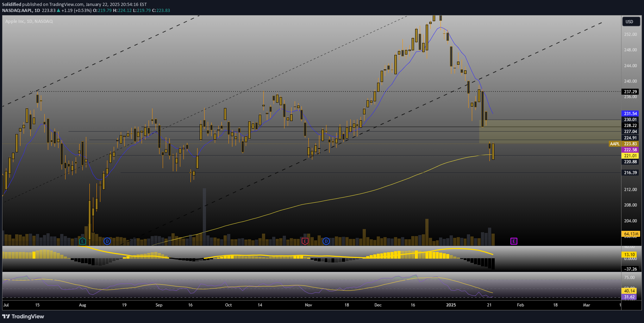The height and width of the screenshot is (323, 644).
Task: Click the NASDAQ:AAPL symbol in header
Action: tap(17, 11)
